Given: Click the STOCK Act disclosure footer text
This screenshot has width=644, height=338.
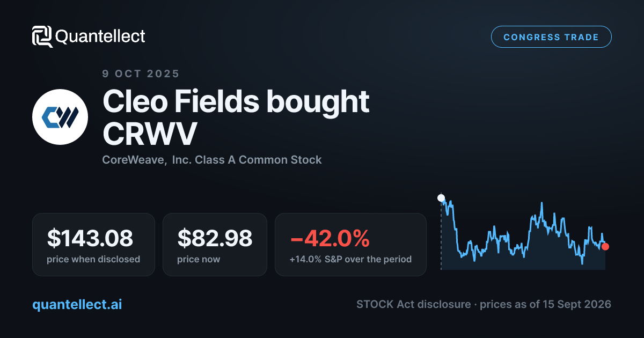Looking at the screenshot, I should pos(484,304).
